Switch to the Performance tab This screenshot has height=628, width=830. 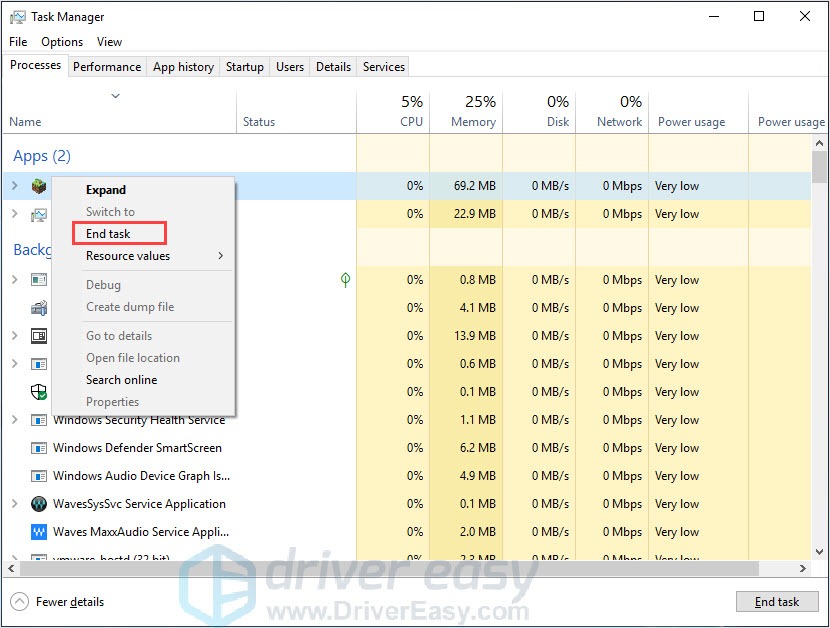[x=107, y=67]
